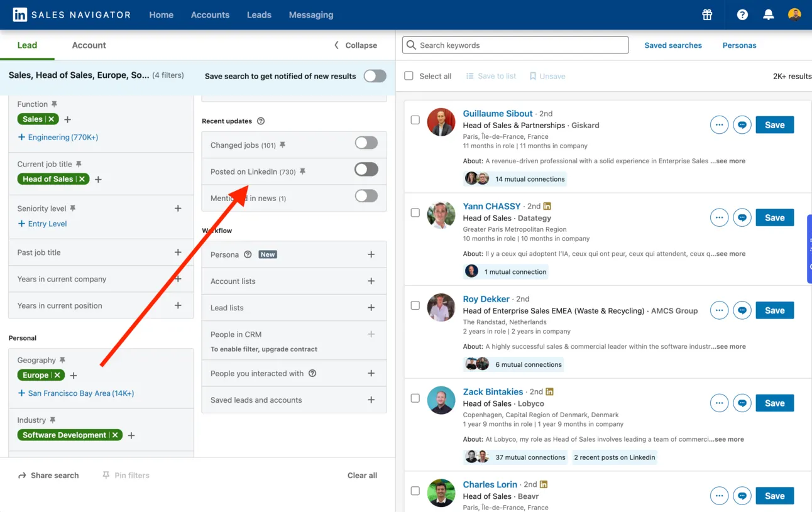Image resolution: width=812 pixels, height=512 pixels.
Task: Message Charles Lorin via chat icon
Action: (742, 496)
